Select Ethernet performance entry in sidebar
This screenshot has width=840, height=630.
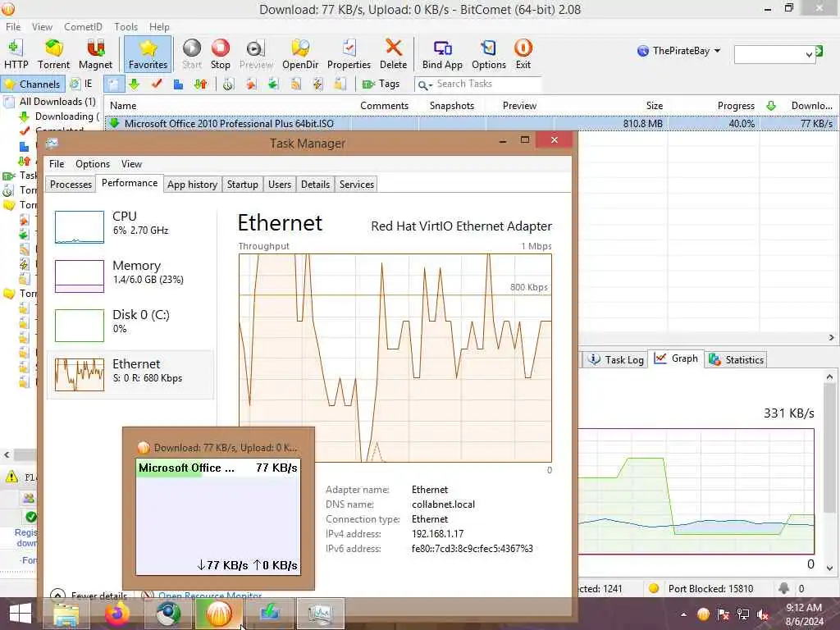130,374
